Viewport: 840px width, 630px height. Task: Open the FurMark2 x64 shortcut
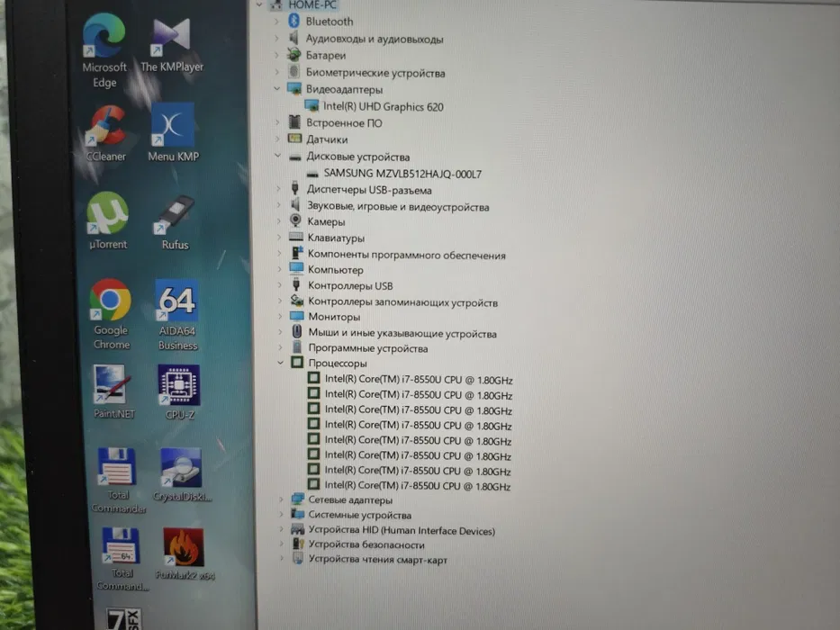tap(185, 553)
